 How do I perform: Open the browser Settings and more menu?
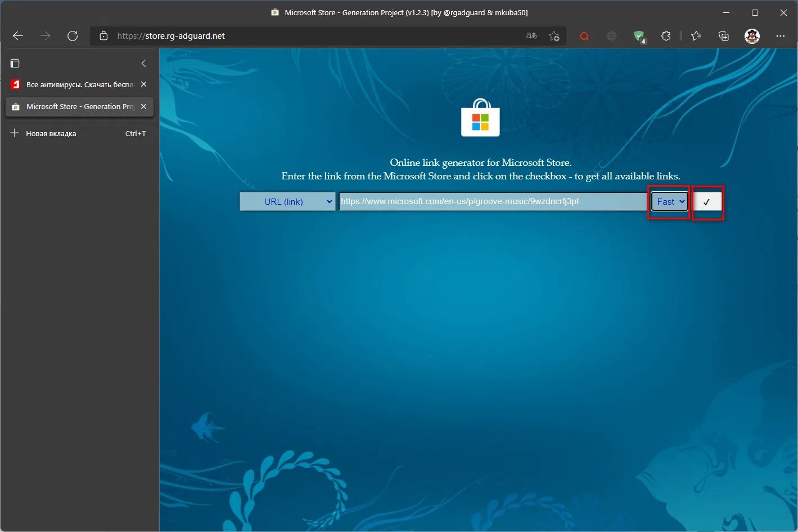tap(780, 36)
